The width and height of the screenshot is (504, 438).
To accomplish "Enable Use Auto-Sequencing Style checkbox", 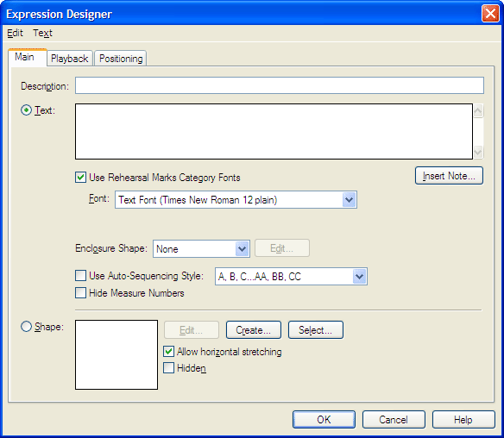I will pyautogui.click(x=80, y=276).
